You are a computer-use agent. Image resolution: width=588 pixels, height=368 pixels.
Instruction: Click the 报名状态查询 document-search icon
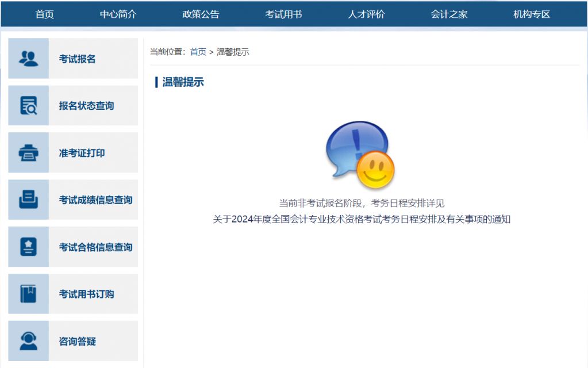(28, 105)
